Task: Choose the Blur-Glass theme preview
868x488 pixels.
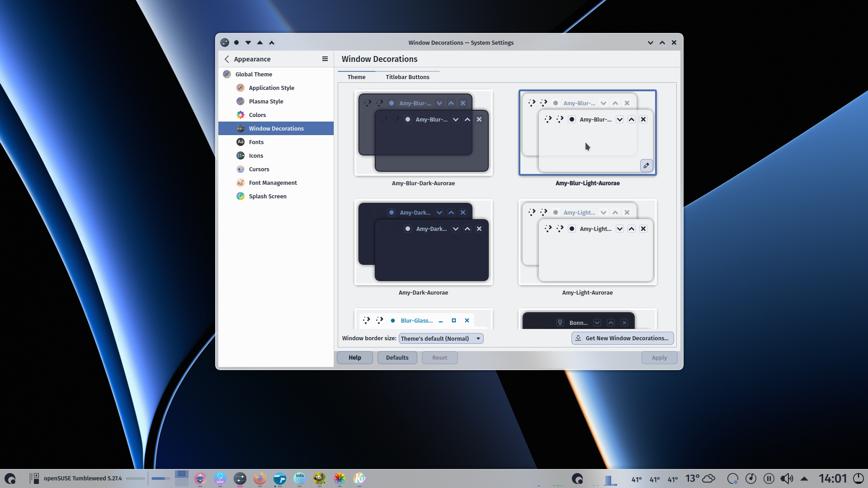Action: coord(424,319)
